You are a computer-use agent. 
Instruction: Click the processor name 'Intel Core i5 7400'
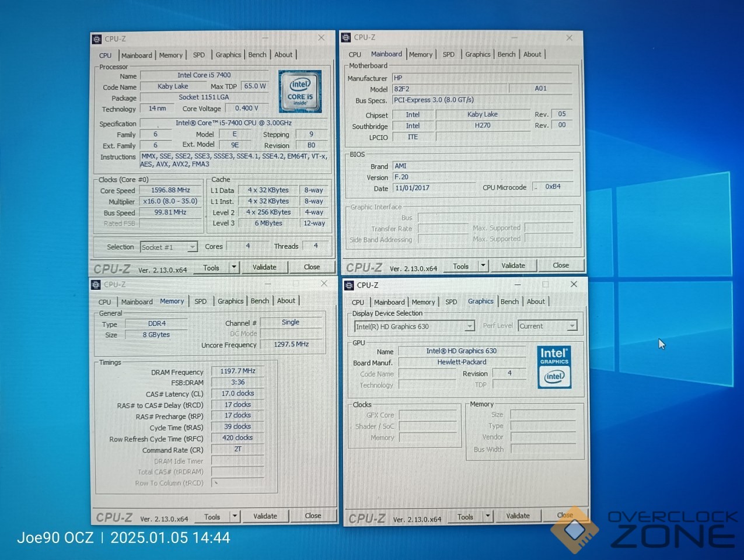204,75
